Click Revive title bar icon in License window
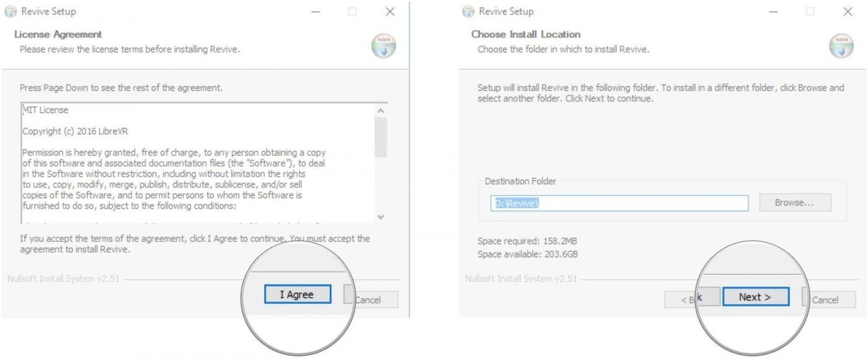 [x=12, y=12]
